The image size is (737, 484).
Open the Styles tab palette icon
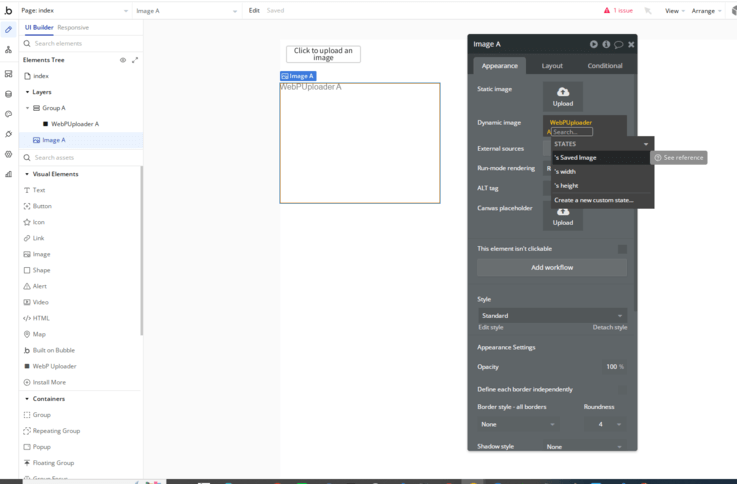tap(8, 114)
